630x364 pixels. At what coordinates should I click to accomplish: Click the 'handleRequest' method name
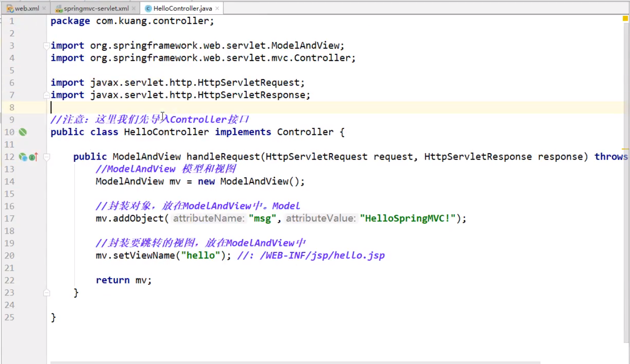point(223,157)
